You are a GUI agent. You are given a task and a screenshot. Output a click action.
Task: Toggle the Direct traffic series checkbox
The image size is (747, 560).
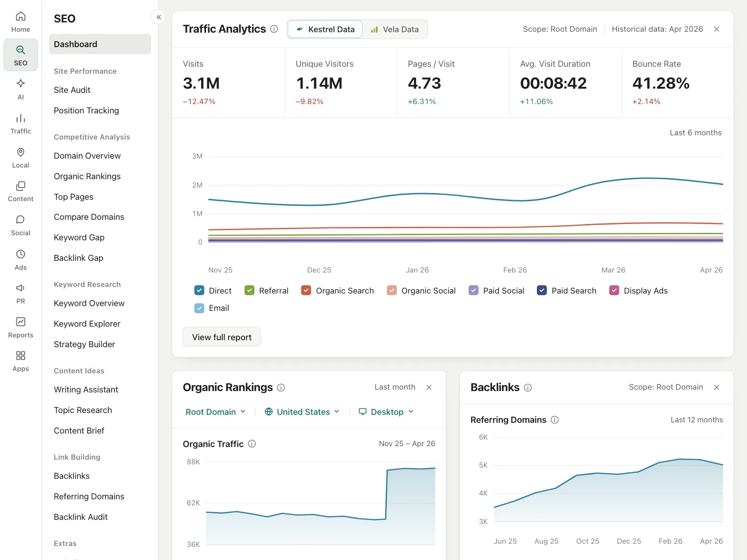tap(199, 290)
